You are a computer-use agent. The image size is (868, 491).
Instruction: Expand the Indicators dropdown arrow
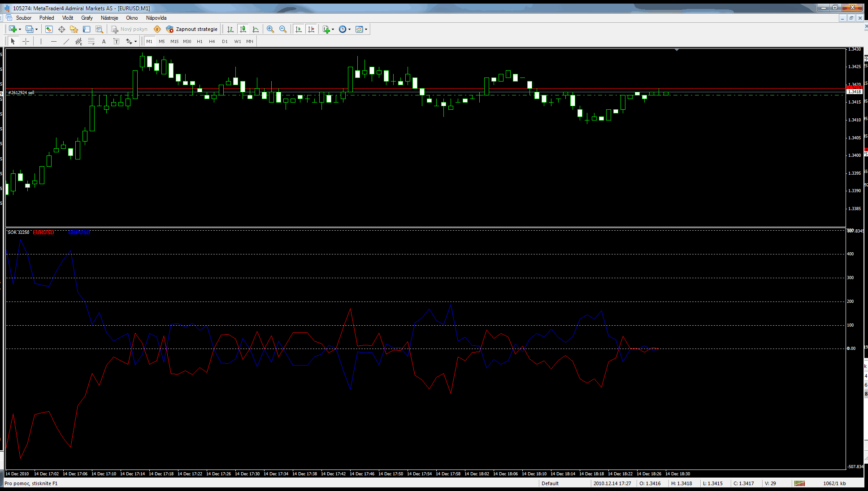click(x=333, y=30)
